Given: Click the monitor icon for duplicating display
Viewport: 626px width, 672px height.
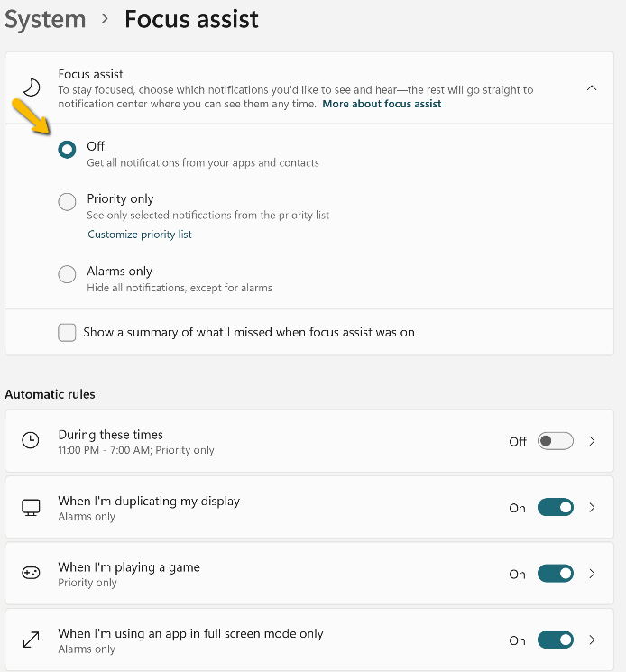Looking at the screenshot, I should pos(31,507).
